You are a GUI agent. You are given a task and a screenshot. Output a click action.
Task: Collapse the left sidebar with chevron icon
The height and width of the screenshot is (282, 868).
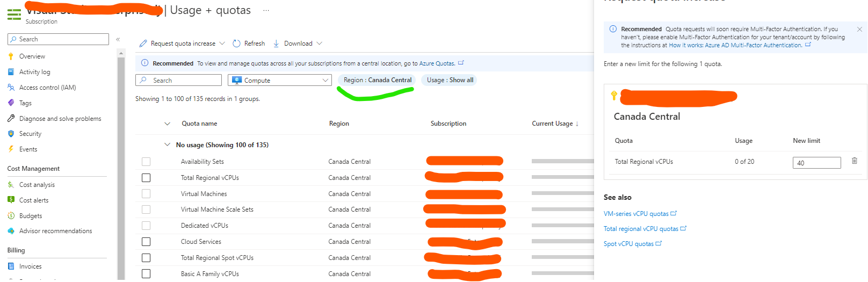(118, 39)
